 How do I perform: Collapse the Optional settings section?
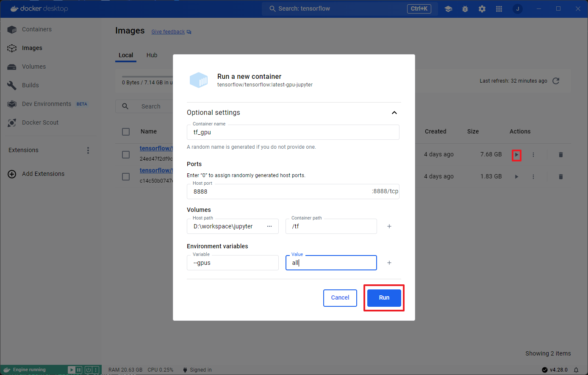(x=394, y=113)
